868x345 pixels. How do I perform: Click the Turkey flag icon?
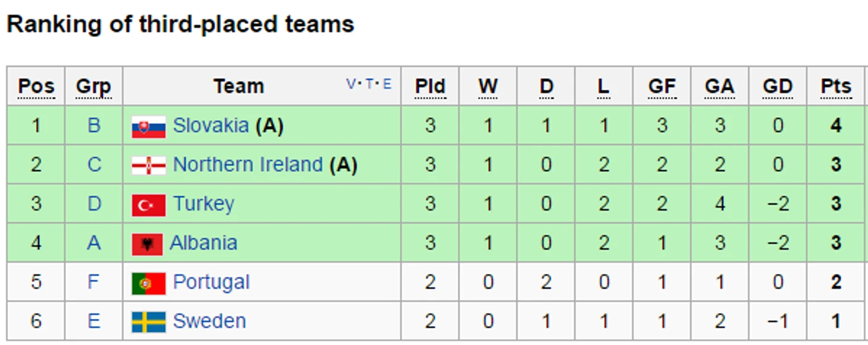click(x=149, y=205)
